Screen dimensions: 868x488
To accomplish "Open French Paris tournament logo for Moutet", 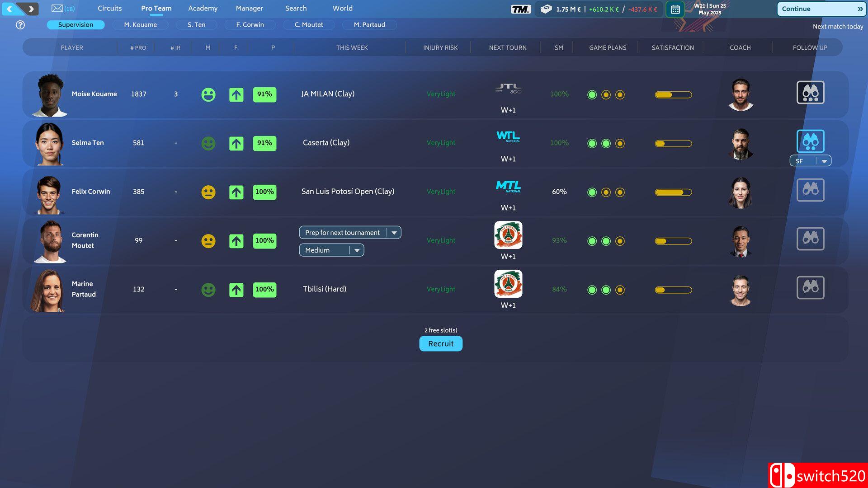I will pyautogui.click(x=508, y=235).
